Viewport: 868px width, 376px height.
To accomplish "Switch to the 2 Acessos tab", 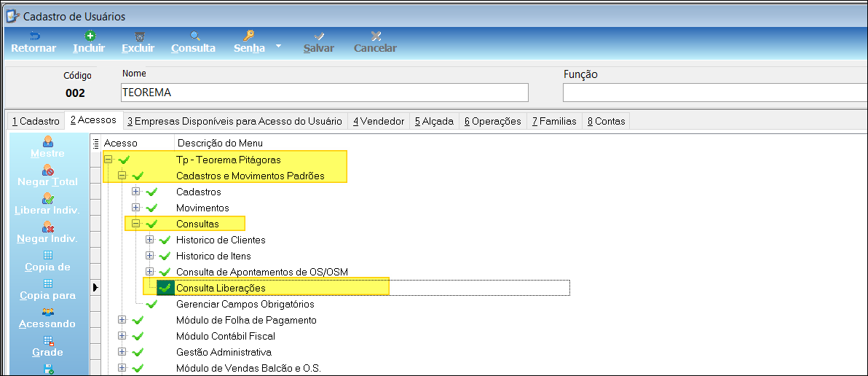I will pos(93,120).
